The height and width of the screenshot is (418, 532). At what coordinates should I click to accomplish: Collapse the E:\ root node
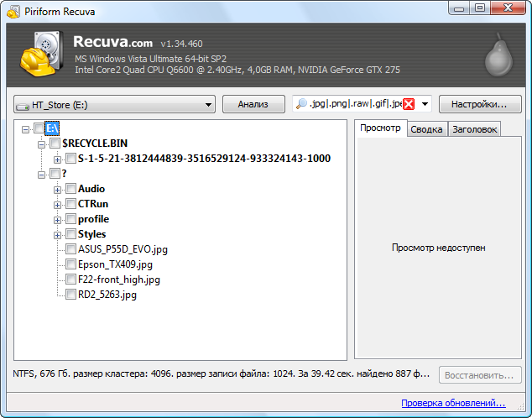25,129
